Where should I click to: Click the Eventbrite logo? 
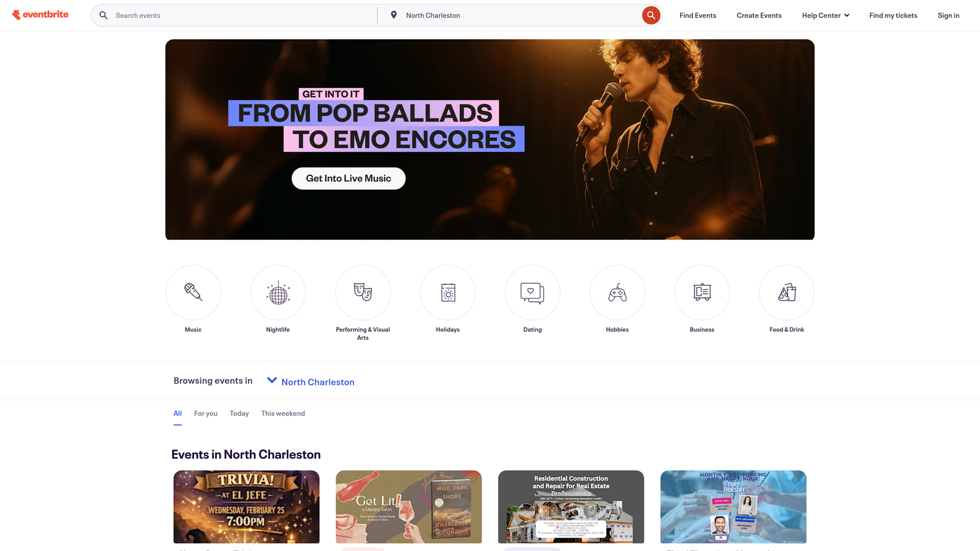pos(40,15)
